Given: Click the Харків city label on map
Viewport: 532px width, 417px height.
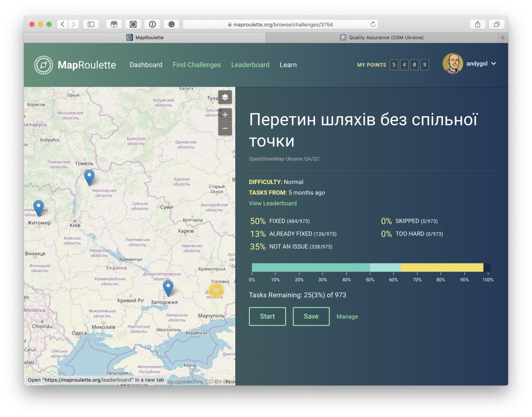Looking at the screenshot, I should (186, 231).
